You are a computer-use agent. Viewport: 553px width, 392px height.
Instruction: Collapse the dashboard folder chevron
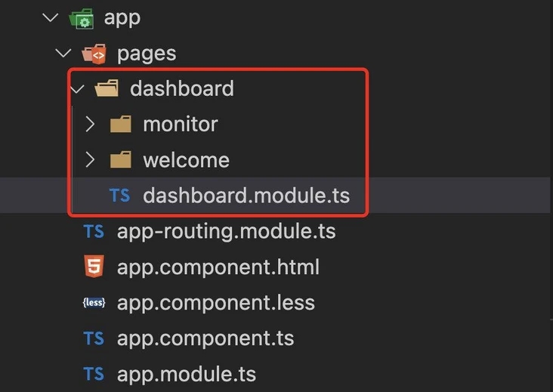pos(77,89)
